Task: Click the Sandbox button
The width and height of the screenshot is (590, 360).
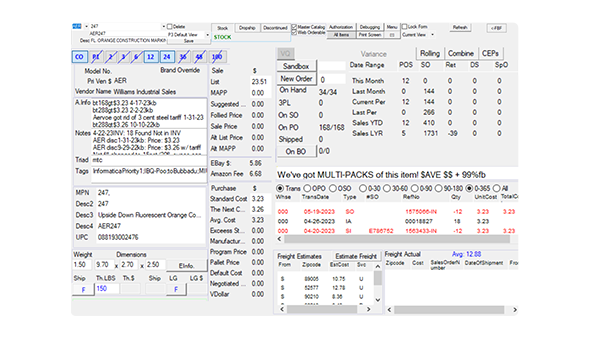Action: coord(296,66)
